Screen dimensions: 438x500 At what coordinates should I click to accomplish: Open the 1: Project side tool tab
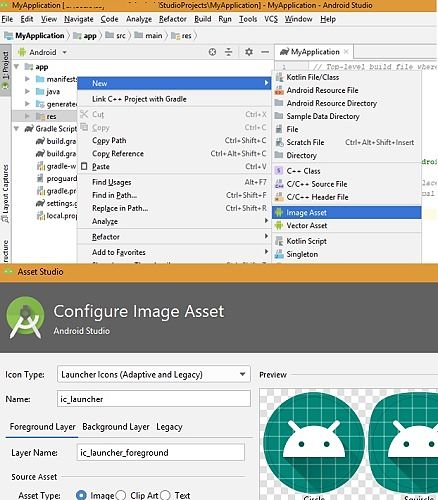click(5, 70)
